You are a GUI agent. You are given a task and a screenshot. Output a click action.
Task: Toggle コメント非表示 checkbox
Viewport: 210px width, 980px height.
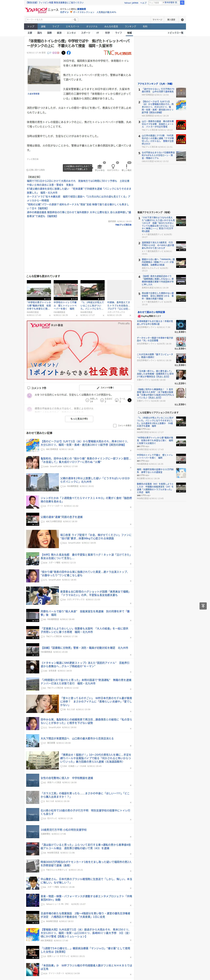(x=115, y=426)
